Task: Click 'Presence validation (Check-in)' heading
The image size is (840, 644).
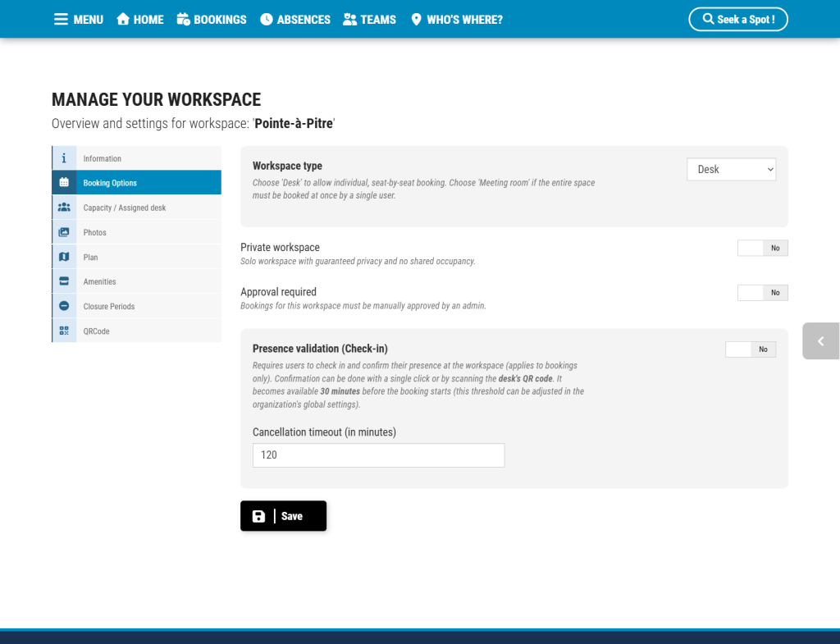Action: [x=320, y=349]
